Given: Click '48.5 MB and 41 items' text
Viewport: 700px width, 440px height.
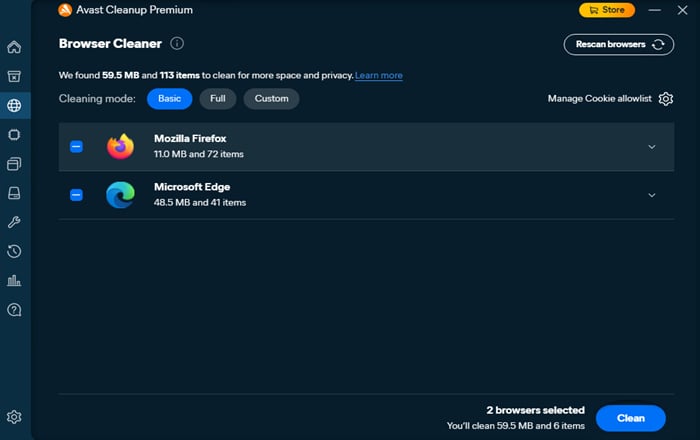Looking at the screenshot, I should [200, 203].
